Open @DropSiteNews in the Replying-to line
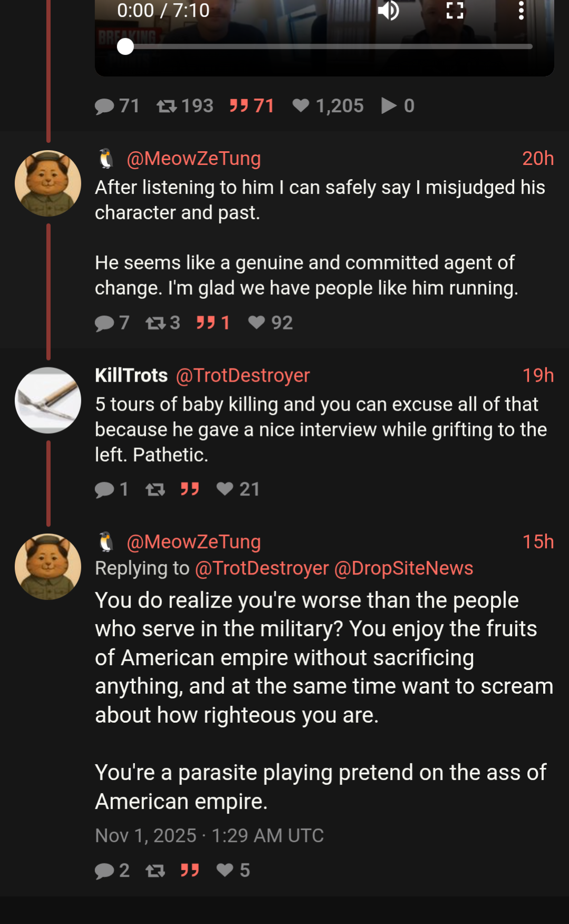569x924 pixels. tap(403, 568)
